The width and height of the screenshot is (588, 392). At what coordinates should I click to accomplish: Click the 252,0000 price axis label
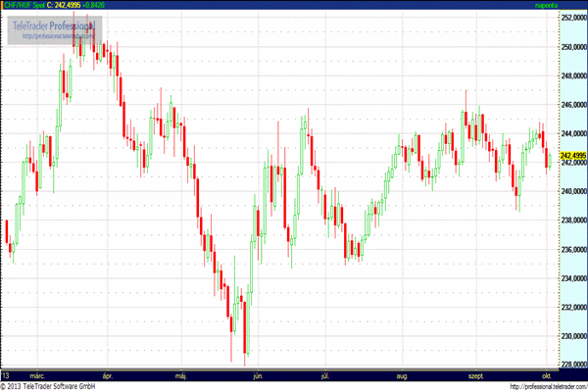[572, 18]
